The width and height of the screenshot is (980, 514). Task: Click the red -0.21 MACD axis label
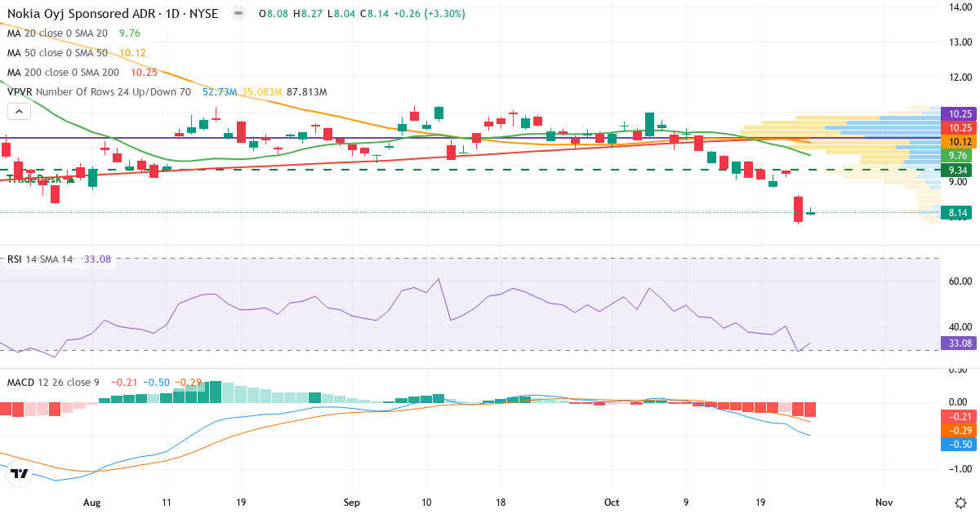(957, 416)
